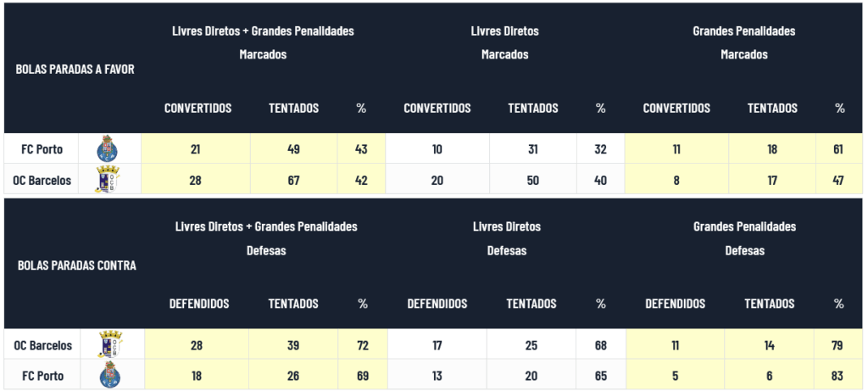Select OC Barcelos's 79 percent penalty saves cell

pos(837,344)
